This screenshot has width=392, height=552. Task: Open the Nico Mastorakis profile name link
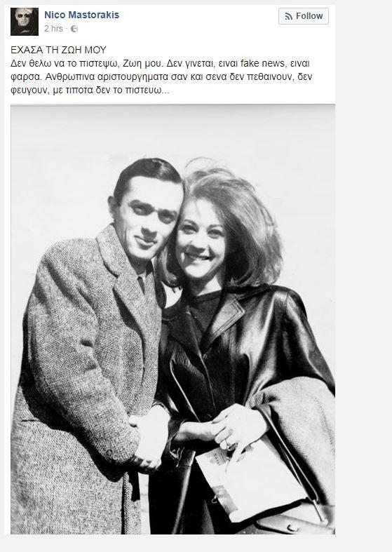point(81,15)
